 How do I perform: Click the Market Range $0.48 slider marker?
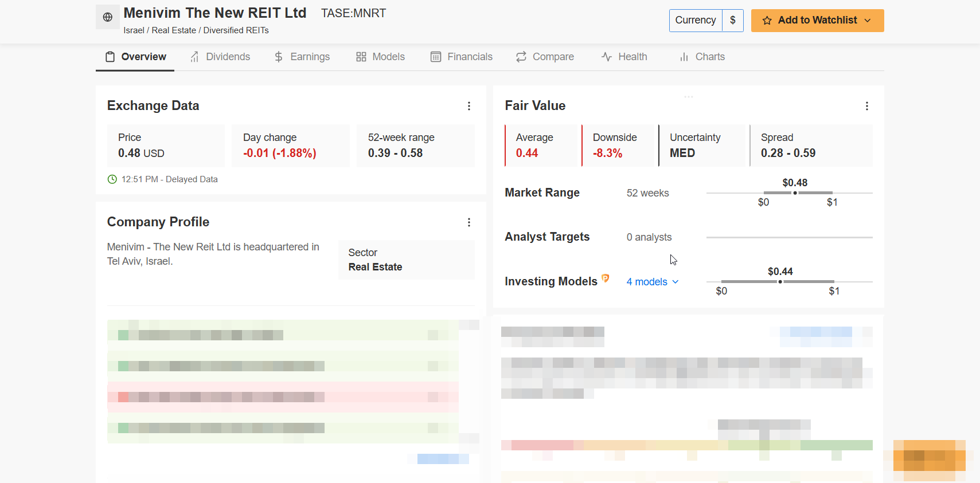(795, 193)
